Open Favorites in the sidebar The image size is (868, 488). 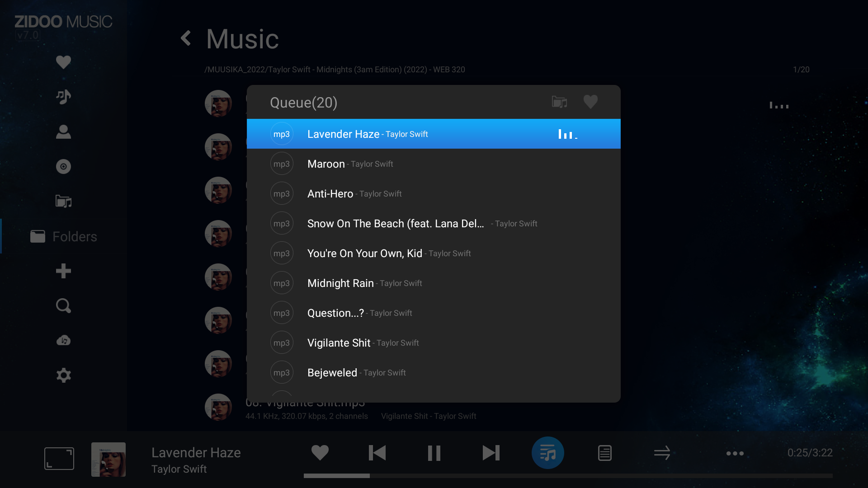click(x=63, y=62)
